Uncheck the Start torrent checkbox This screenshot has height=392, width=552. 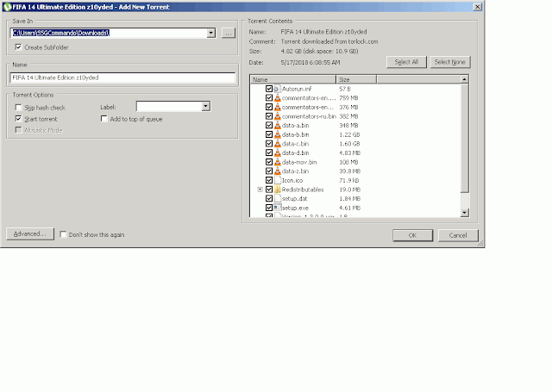tap(18, 119)
